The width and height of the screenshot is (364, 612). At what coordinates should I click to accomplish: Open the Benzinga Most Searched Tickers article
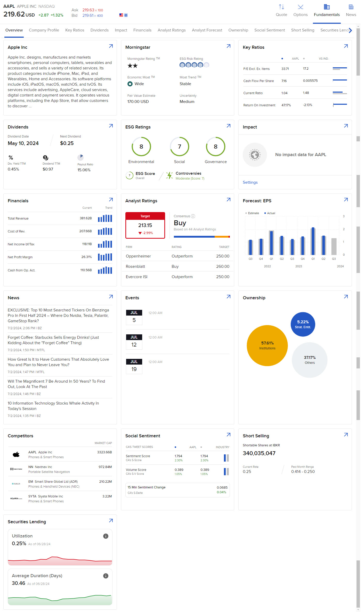coord(59,316)
